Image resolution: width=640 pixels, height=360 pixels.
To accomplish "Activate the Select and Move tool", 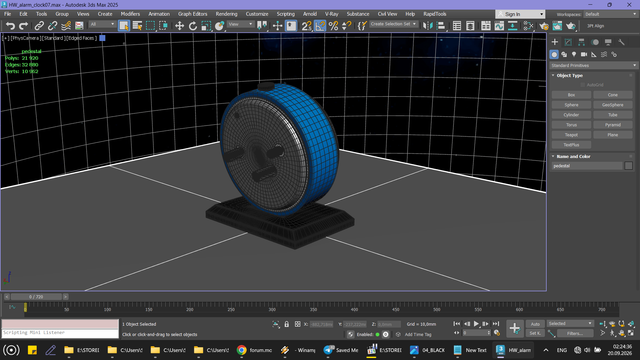I will click(x=179, y=26).
